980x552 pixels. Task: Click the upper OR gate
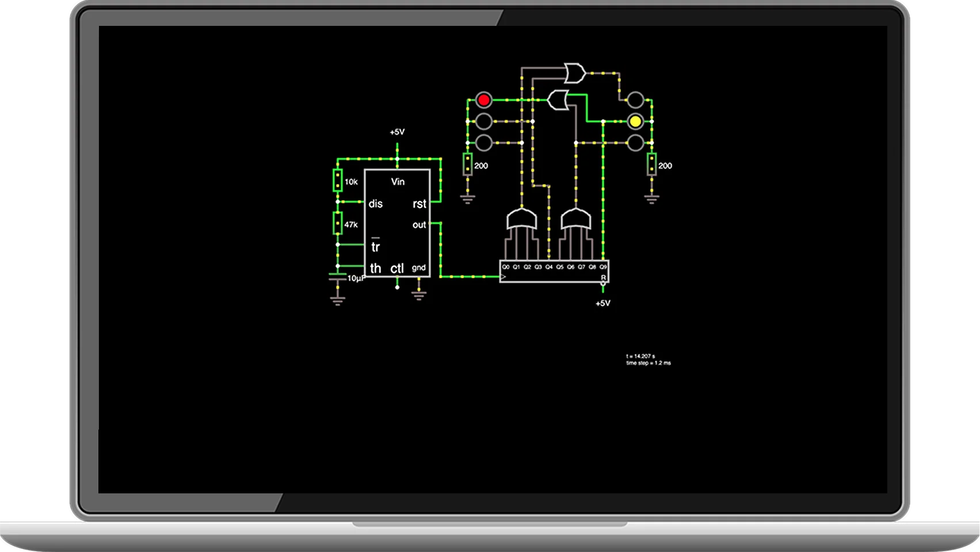[574, 73]
